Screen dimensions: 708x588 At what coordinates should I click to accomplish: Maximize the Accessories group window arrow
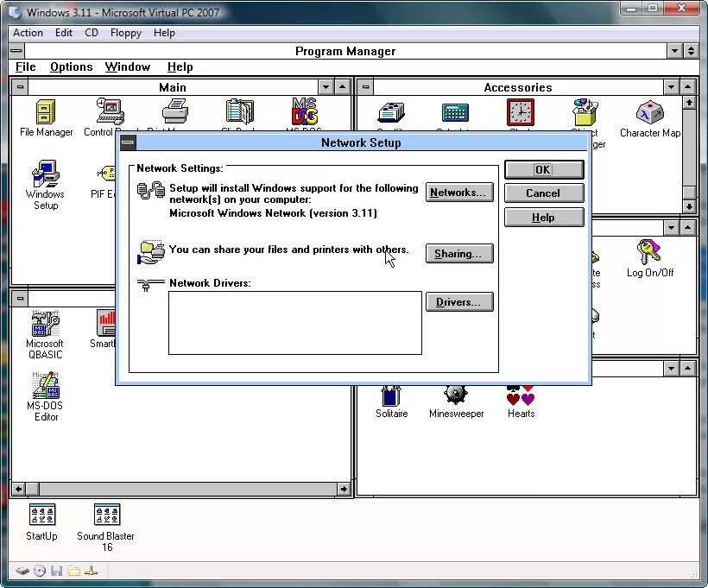point(687,87)
